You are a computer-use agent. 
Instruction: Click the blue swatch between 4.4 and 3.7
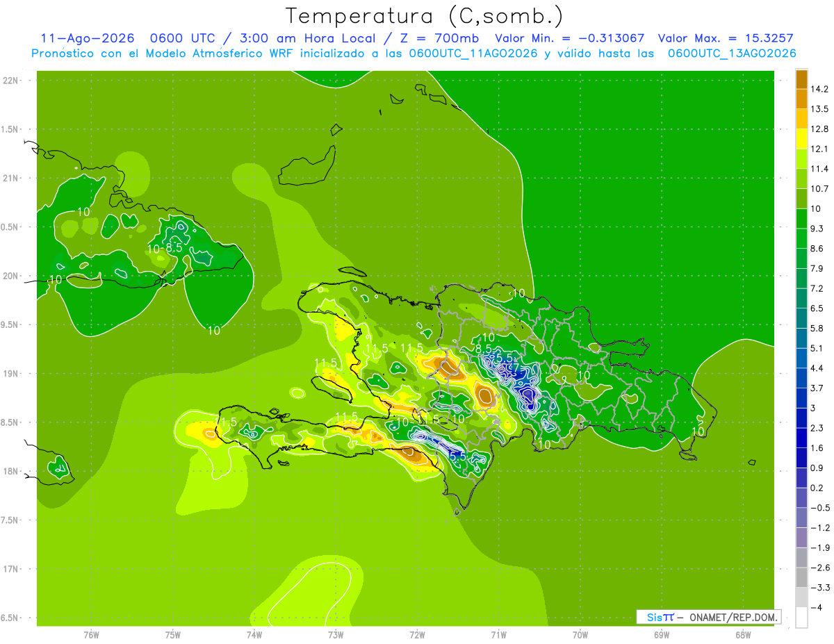point(801,378)
